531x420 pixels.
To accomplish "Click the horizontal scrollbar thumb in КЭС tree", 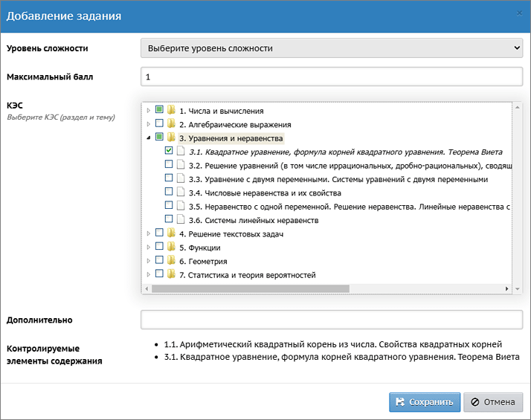I will coord(251,288).
